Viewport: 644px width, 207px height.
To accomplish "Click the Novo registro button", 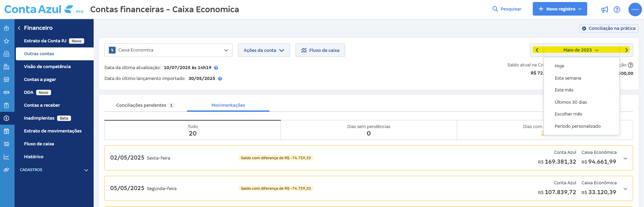I will click(559, 9).
